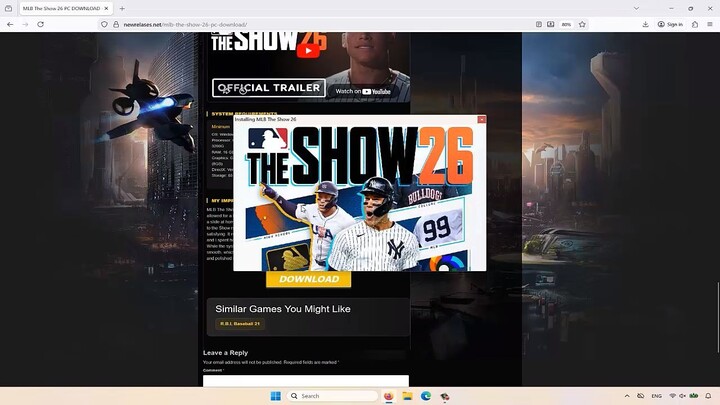
Task: Open picture-in-picture icon in the address bar
Action: pos(551,24)
